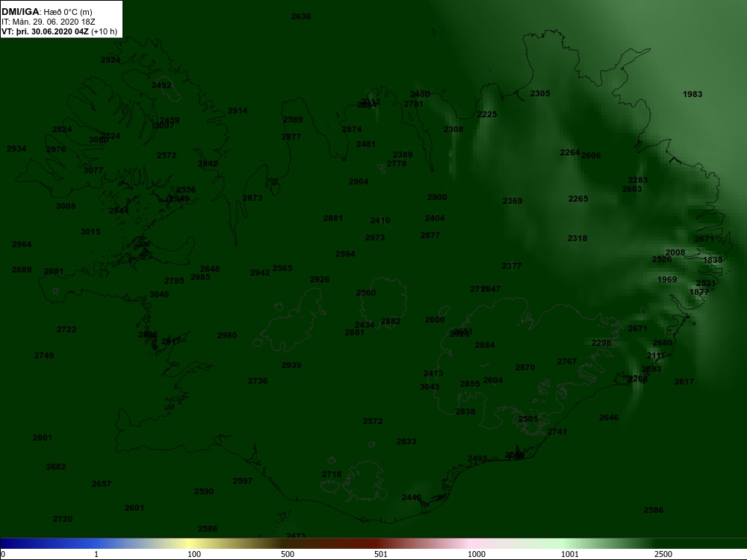Click the map value 2720
Screen dimensions: 747x560
[63, 519]
